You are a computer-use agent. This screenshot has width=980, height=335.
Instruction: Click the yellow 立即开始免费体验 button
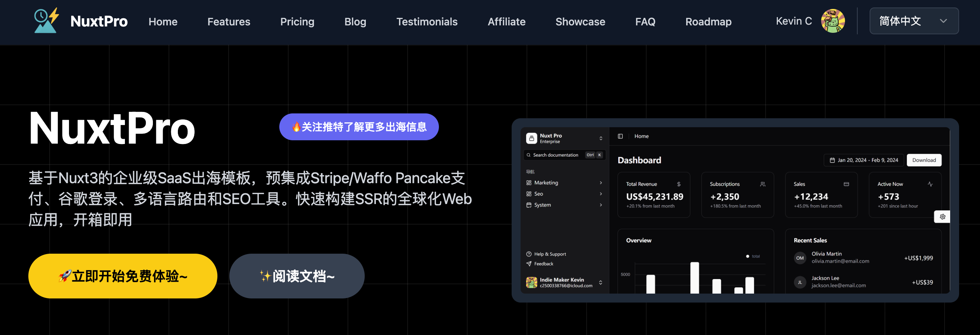tap(122, 276)
